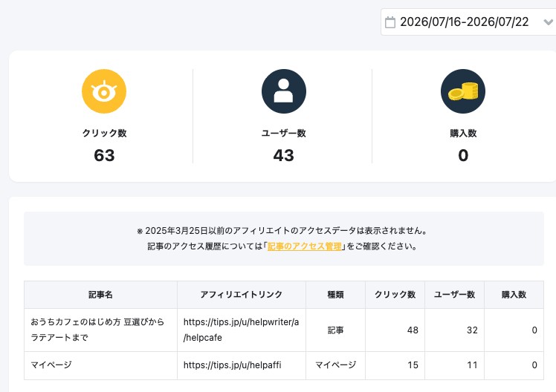Click the total クリック数 value 63
This screenshot has height=392, width=556.
(x=104, y=155)
